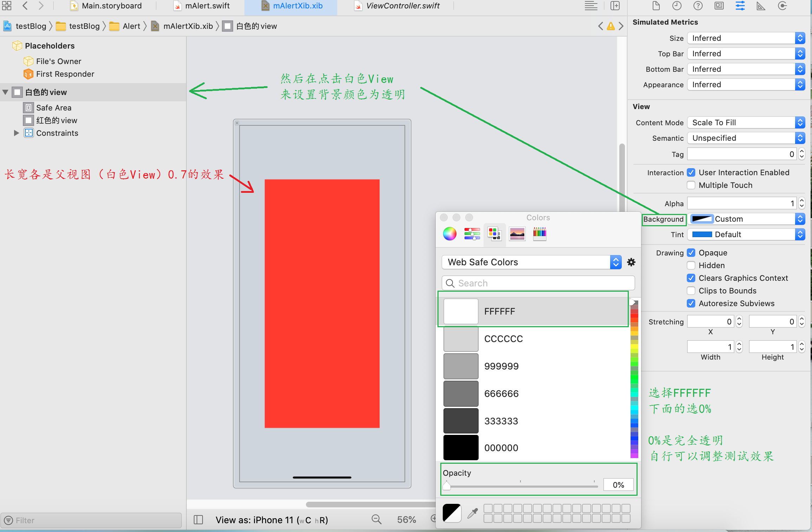Click the color wheel icon in Colors panel
Image resolution: width=812 pixels, height=532 pixels.
pyautogui.click(x=449, y=233)
